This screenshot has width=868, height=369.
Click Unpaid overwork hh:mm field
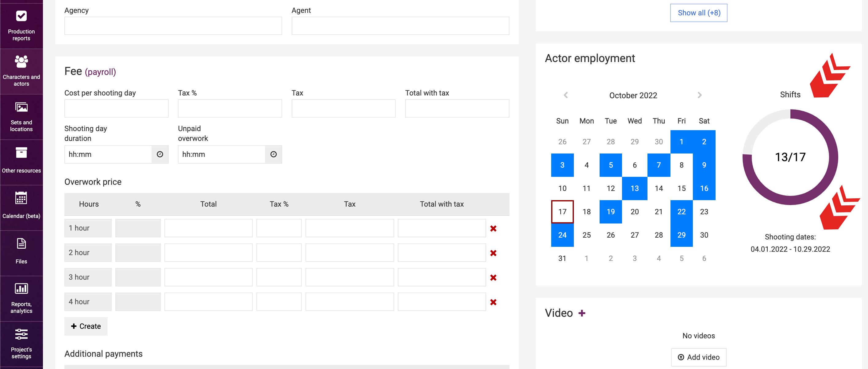click(x=221, y=154)
